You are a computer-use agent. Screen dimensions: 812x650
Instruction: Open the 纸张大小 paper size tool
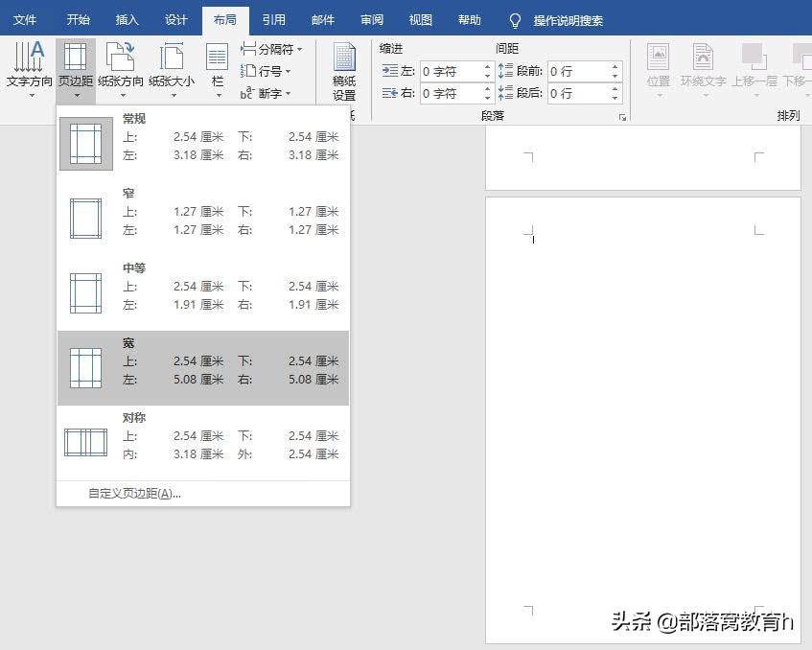[x=172, y=70]
